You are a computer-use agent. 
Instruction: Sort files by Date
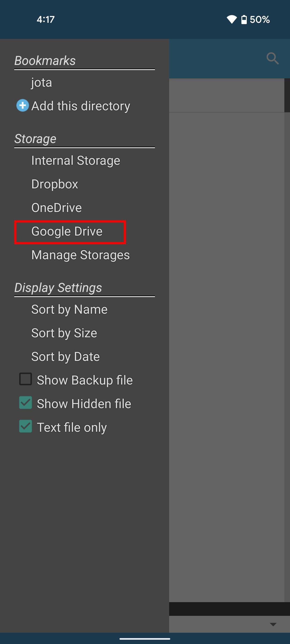pos(65,357)
